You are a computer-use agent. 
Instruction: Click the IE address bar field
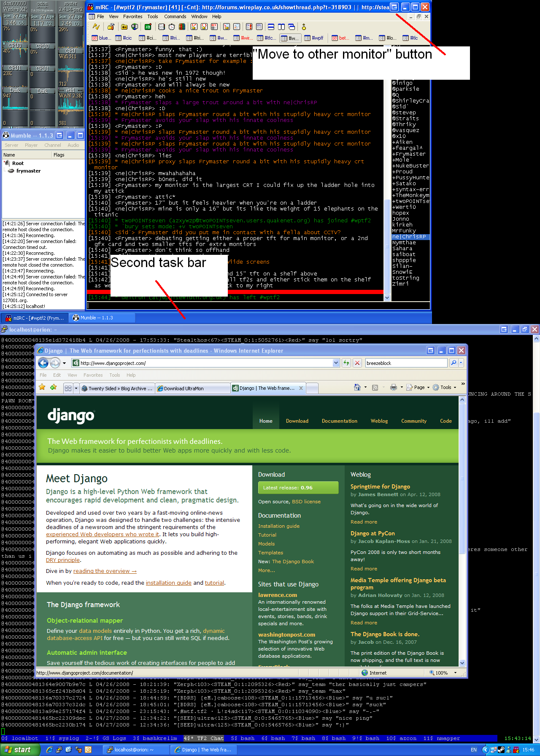[205, 363]
